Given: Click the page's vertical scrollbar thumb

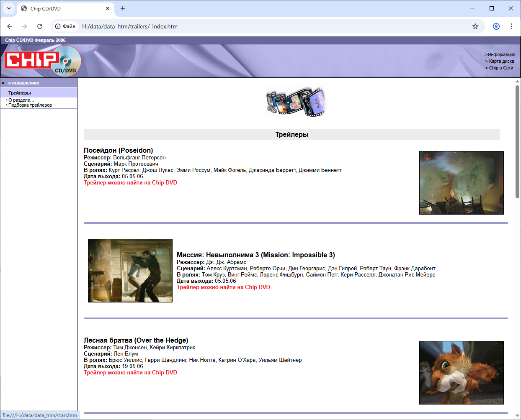Looking at the screenshot, I should coord(517,141).
